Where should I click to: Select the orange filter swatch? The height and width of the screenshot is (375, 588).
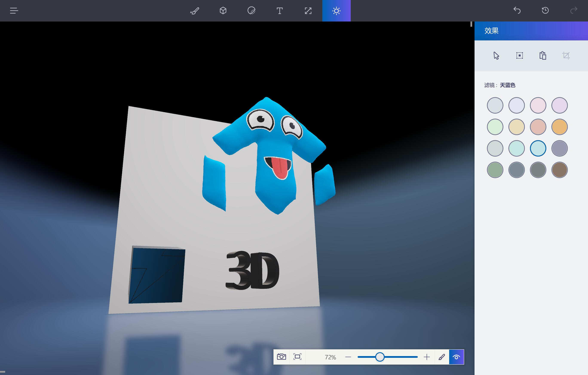(x=559, y=127)
